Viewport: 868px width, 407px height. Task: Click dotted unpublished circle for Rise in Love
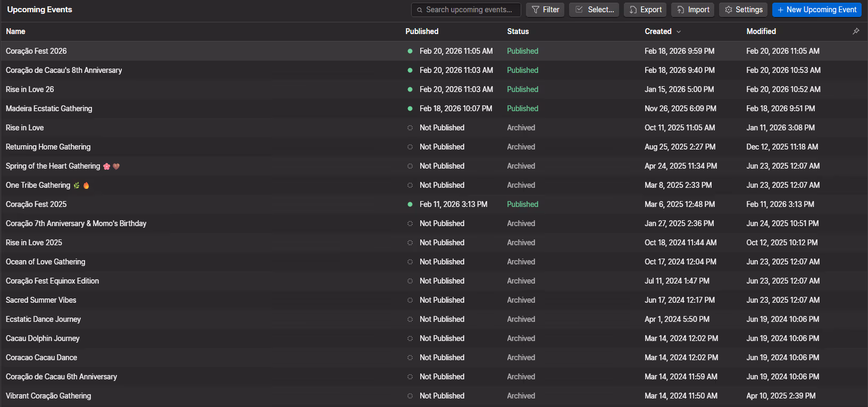410,128
